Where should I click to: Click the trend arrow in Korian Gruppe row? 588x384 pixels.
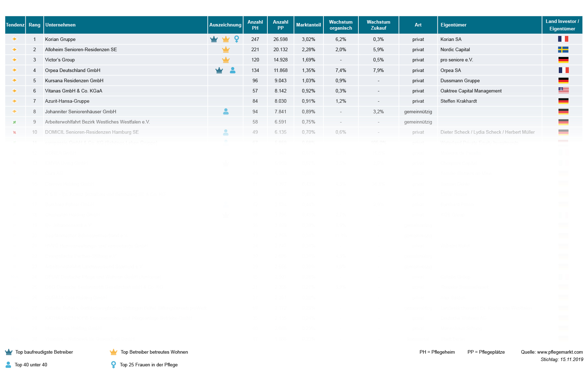coord(14,39)
